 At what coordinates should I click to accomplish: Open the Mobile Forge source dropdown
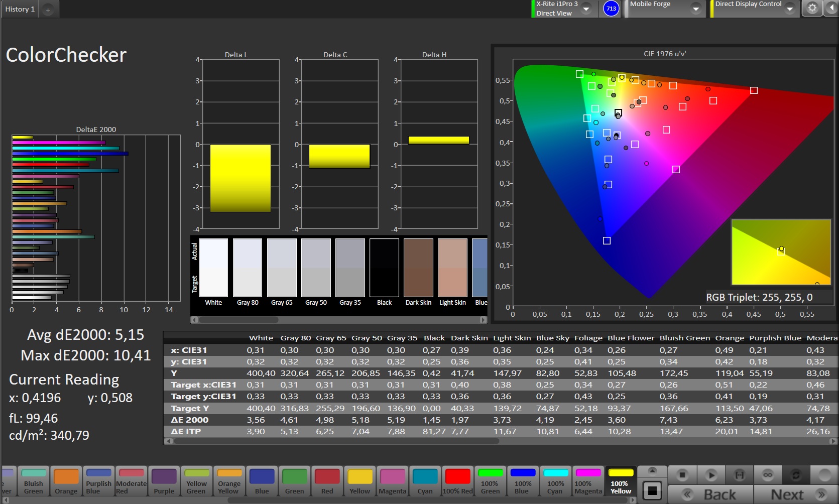695,9
